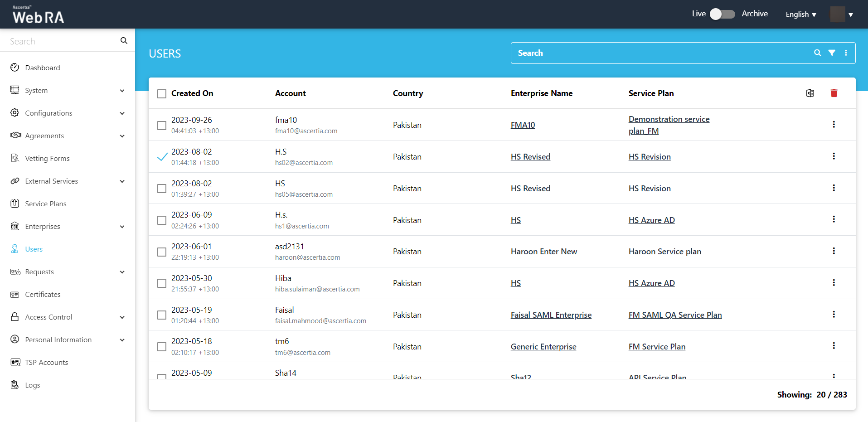The image size is (868, 422).
Task: Open Haroon Enter New enterprise link
Action: (x=544, y=252)
